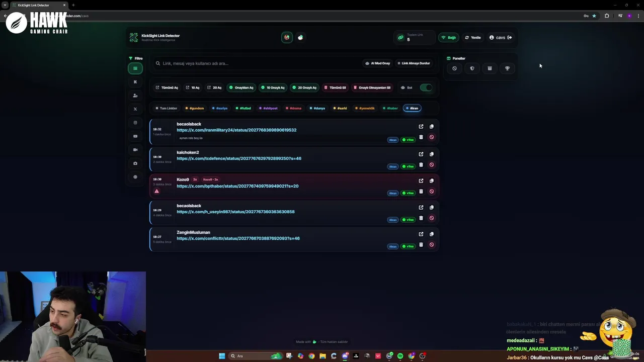Click the second round icon in header
The height and width of the screenshot is (362, 644).
coord(300,37)
